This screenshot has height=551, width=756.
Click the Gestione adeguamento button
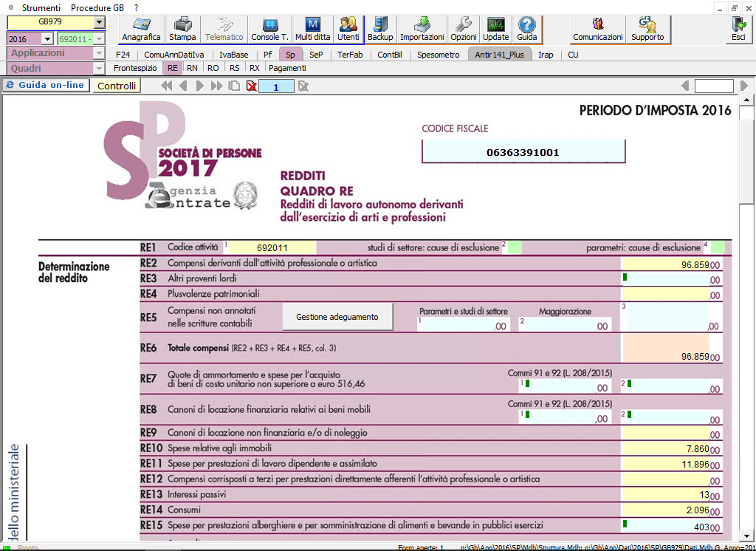click(337, 317)
